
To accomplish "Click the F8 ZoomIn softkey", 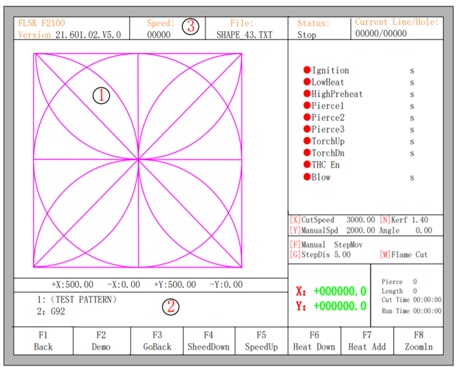I will point(419,341).
